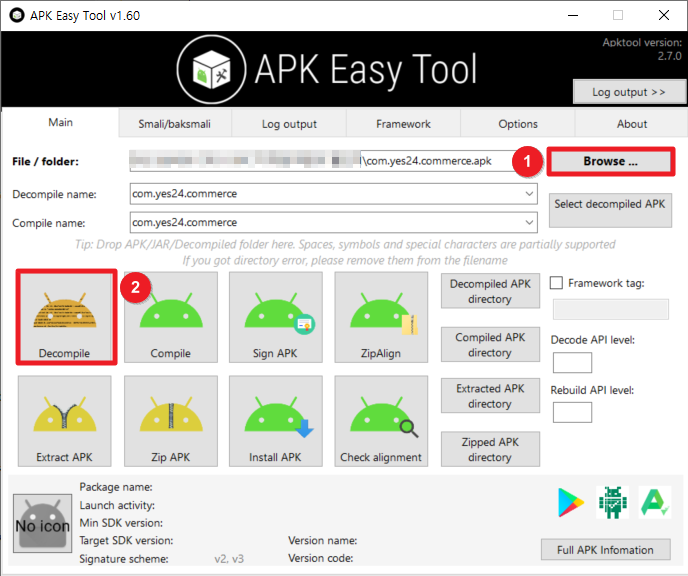The height and width of the screenshot is (576, 688).
Task: Click the Rebuild API level field
Action: (x=572, y=412)
